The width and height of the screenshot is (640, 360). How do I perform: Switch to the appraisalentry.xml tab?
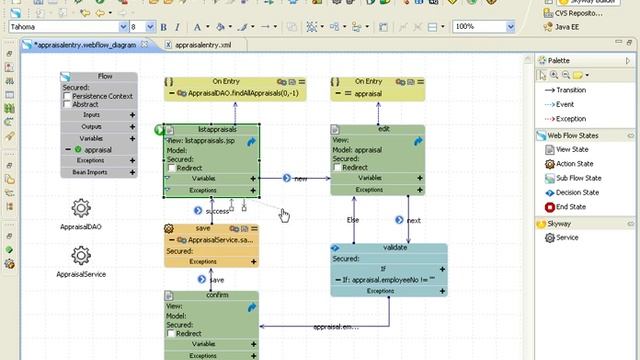point(203,45)
